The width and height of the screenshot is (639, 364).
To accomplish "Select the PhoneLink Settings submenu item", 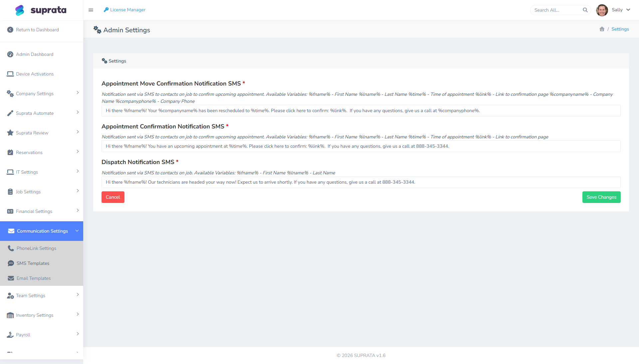I will click(x=42, y=248).
